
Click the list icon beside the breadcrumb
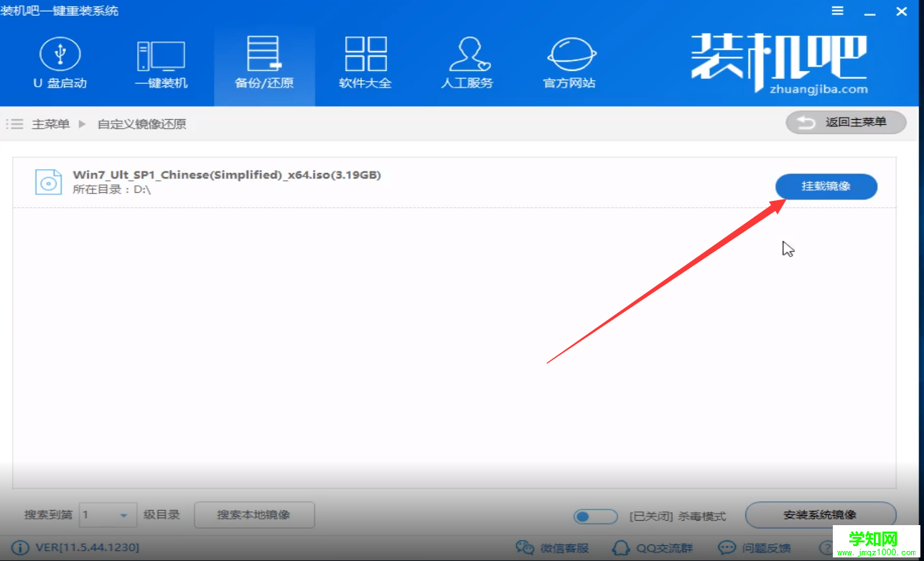pyautogui.click(x=14, y=124)
